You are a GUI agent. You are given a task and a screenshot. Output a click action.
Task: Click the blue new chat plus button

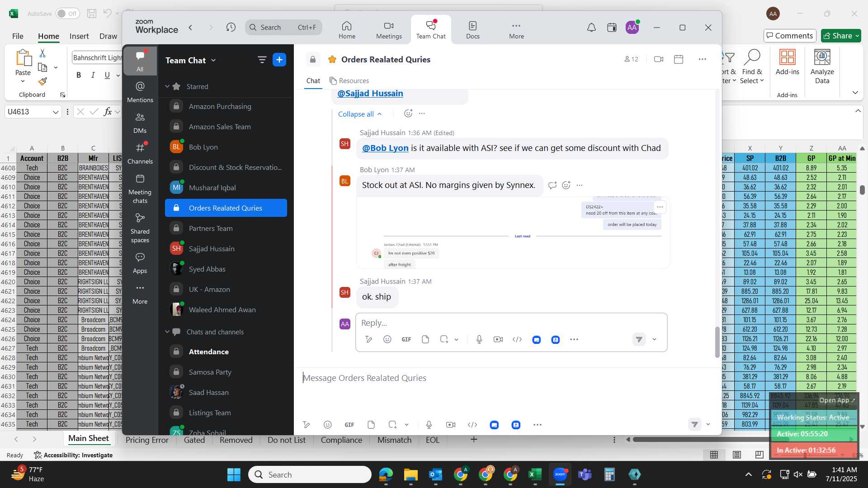[x=279, y=60]
